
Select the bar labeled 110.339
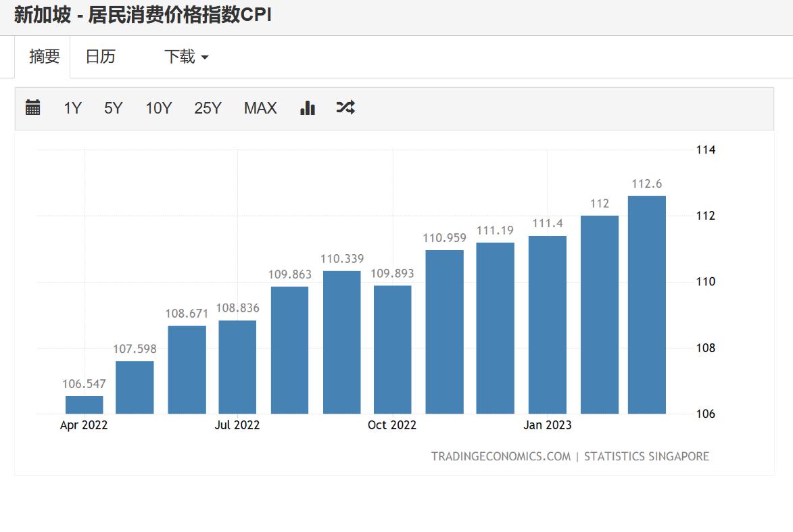tap(341, 342)
